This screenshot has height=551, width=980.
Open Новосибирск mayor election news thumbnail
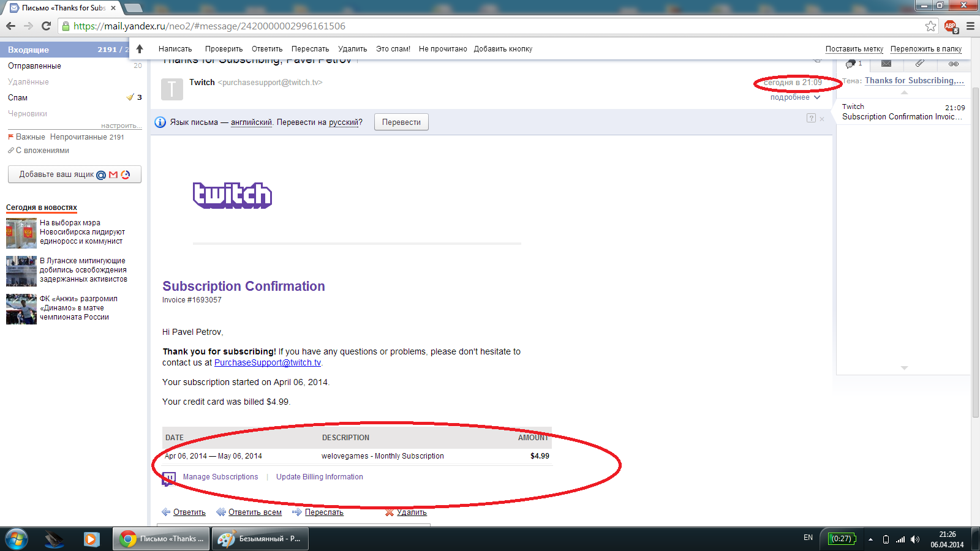[21, 233]
